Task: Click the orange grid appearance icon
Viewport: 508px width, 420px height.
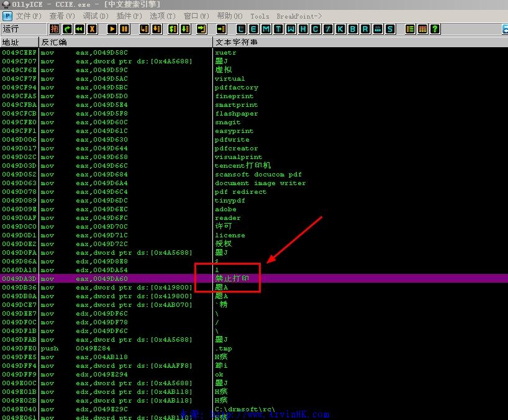Action: pyautogui.click(x=422, y=29)
